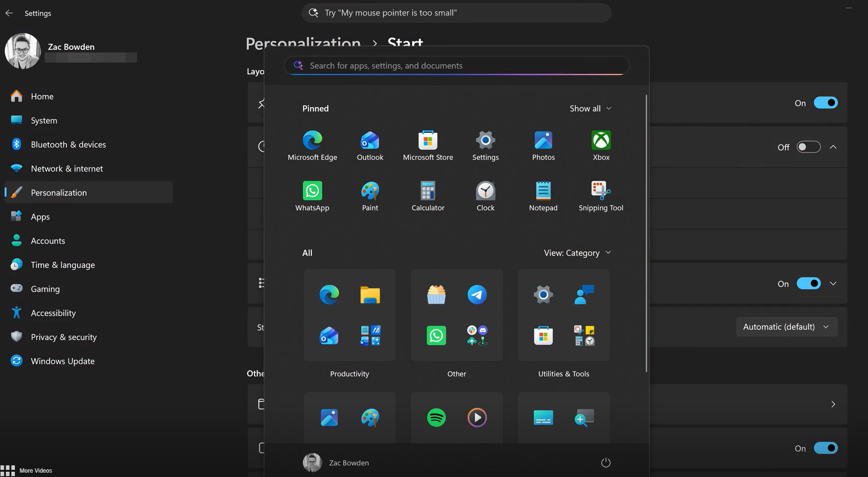
Task: Launch Outlook from the pinned section
Action: click(x=370, y=146)
